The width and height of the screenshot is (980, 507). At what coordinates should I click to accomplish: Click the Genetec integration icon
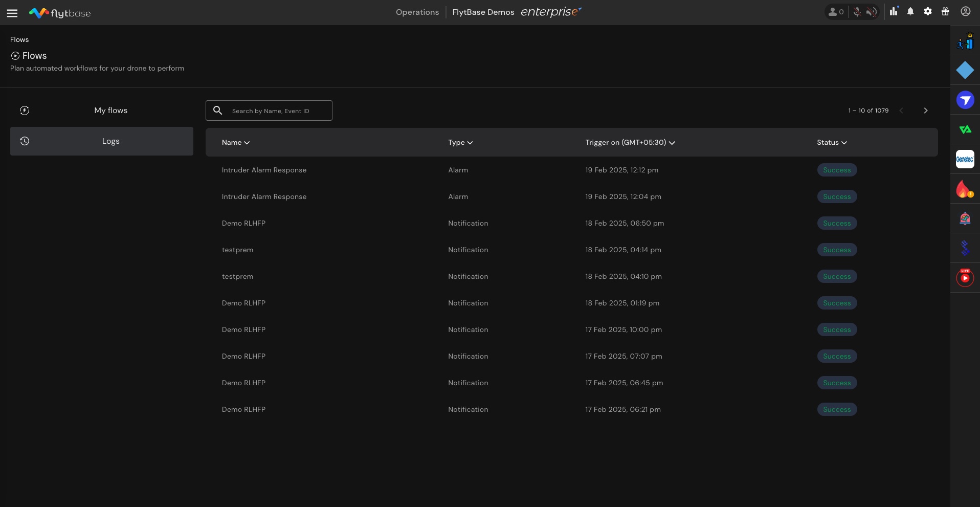[965, 159]
